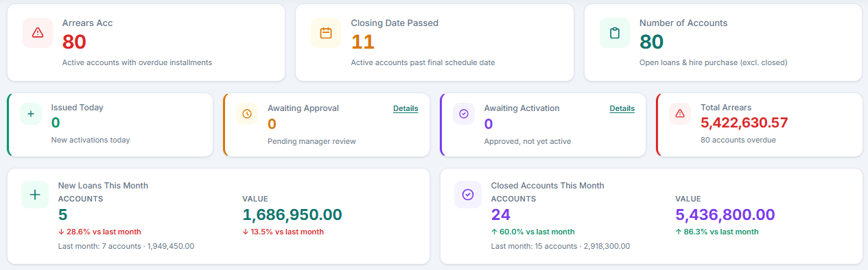This screenshot has height=270, width=868.
Task: Click the '13.5% vs last month' indicator
Action: pyautogui.click(x=283, y=232)
